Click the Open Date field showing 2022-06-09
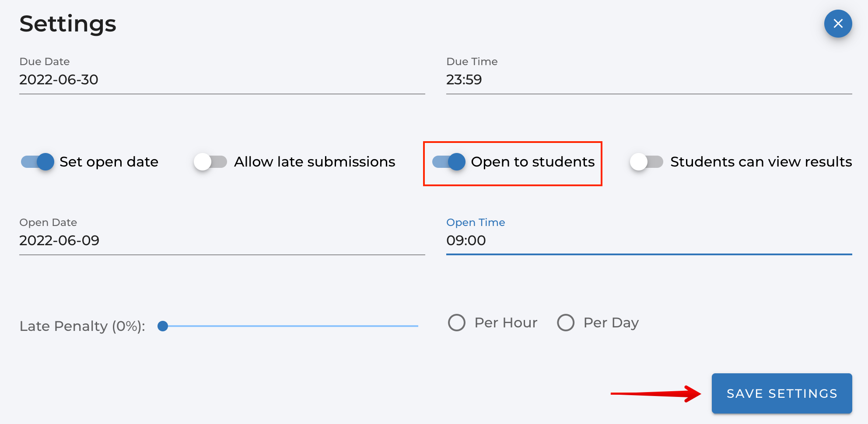868x424 pixels. click(x=221, y=240)
